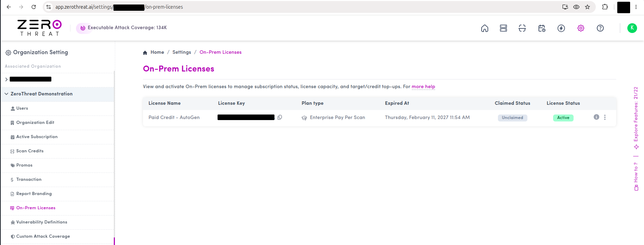Screen dimensions: 644x245
Task: Open settings gear icon in top navigation
Action: click(581, 28)
